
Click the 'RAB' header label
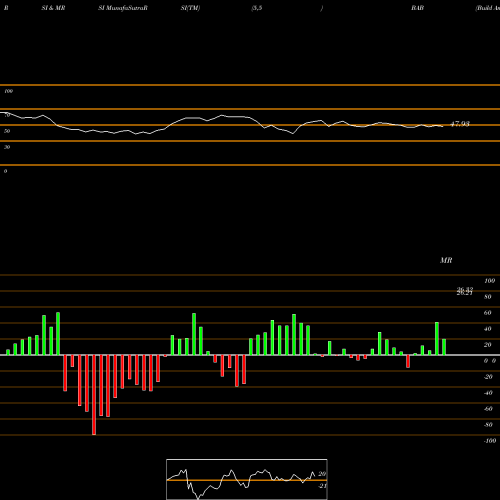pos(417,8)
